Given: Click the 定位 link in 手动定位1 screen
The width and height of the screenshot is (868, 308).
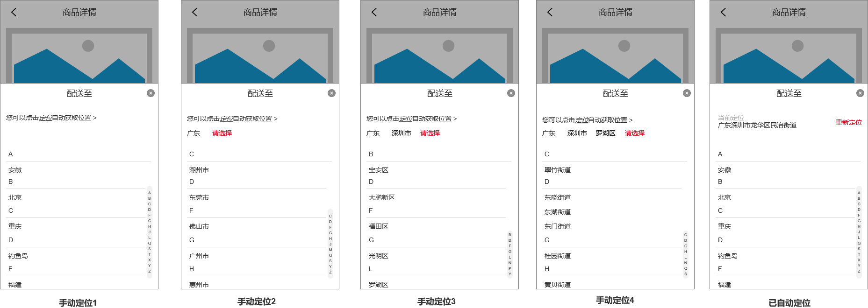Looking at the screenshot, I should [45, 118].
